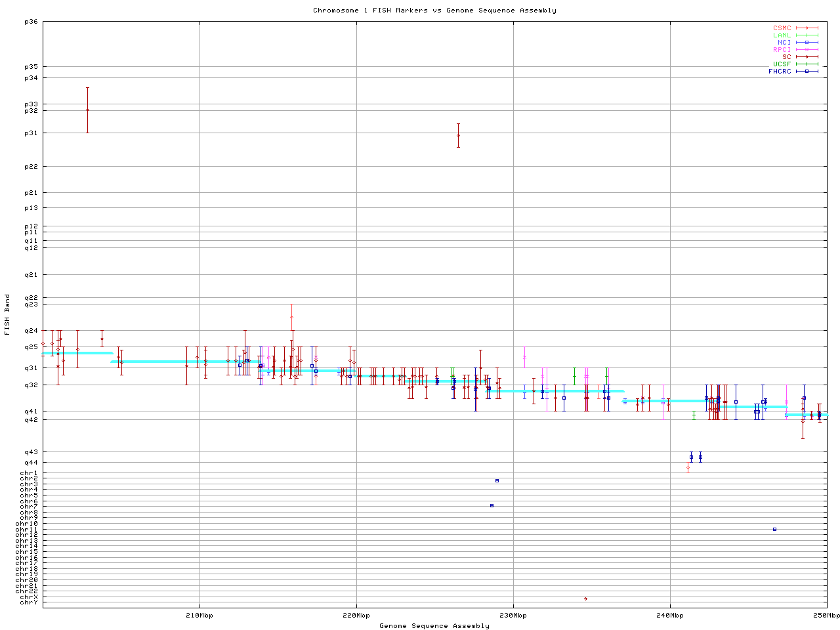Select the red point on chrX row

585,598
